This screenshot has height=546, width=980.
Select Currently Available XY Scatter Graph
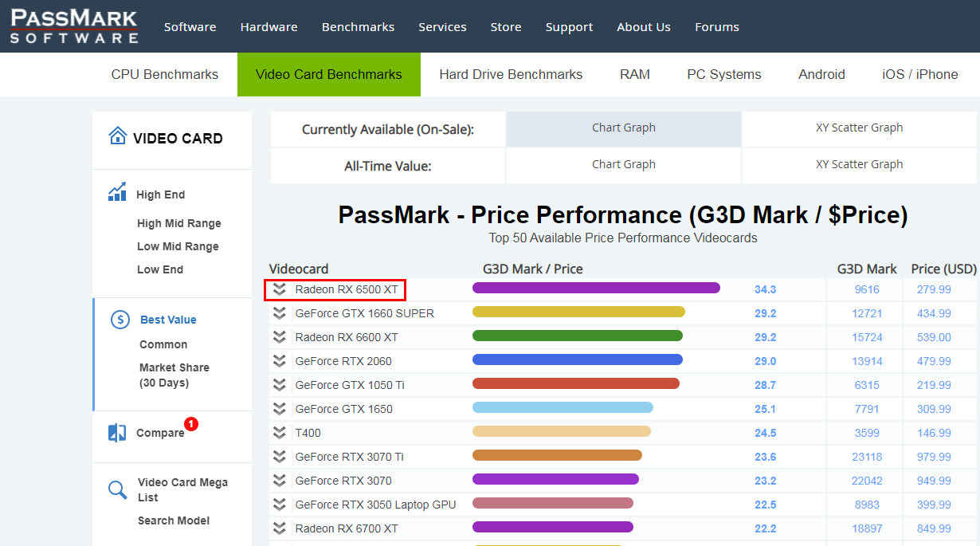pyautogui.click(x=859, y=128)
